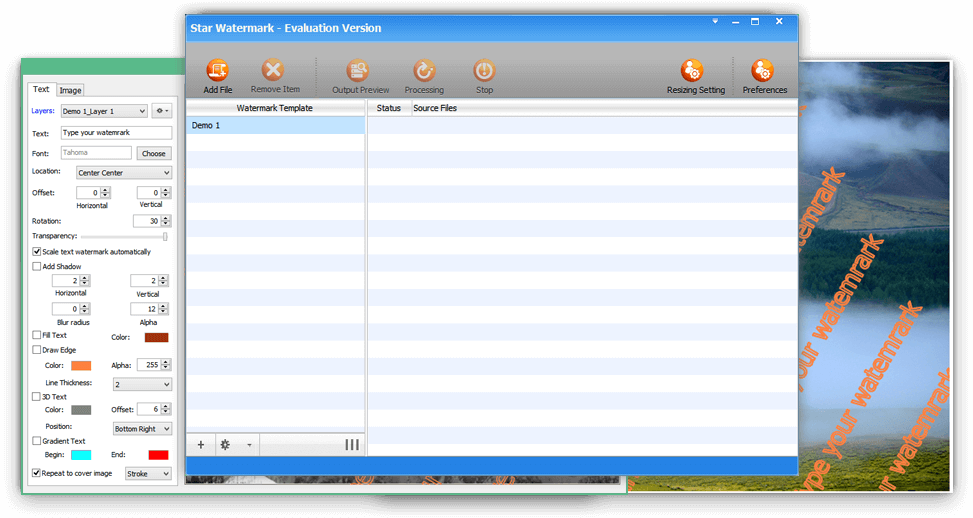
Task: Pick the gradient End red swatch
Action: coord(158,455)
